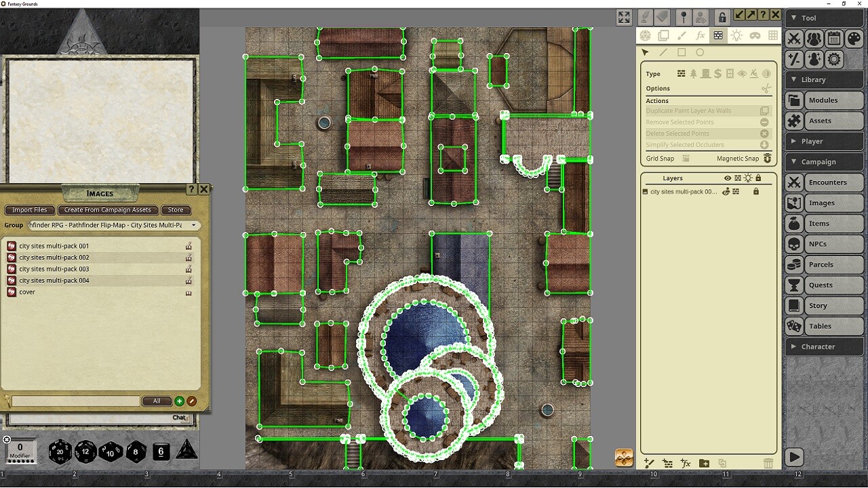Screen dimensions: 868x488
Task: Click the Import Files button
Action: [29, 210]
